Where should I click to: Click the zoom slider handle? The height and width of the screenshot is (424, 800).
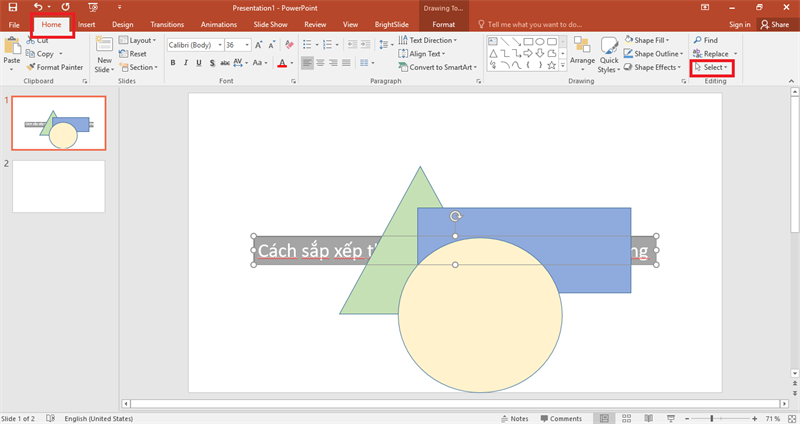(712, 418)
